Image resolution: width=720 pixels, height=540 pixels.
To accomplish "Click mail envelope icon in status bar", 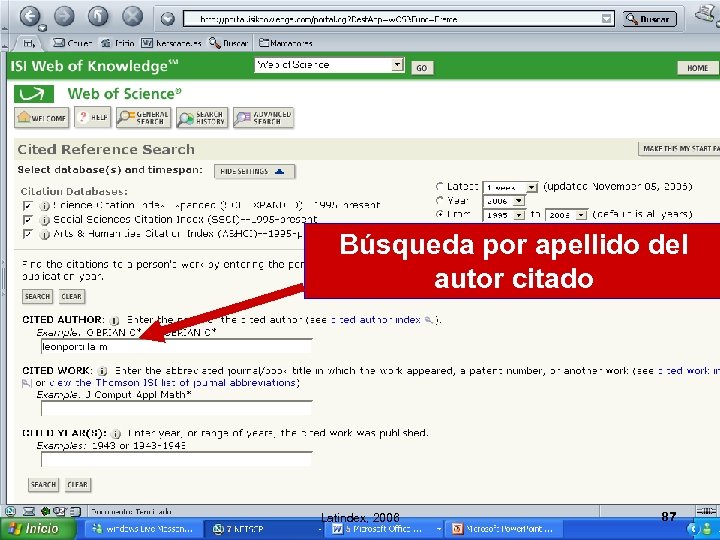I will pyautogui.click(x=28, y=511).
